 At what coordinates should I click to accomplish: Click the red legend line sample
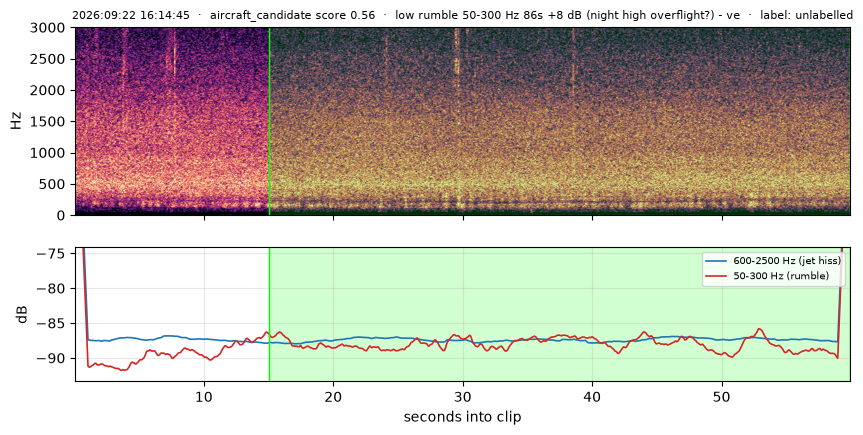pos(715,276)
